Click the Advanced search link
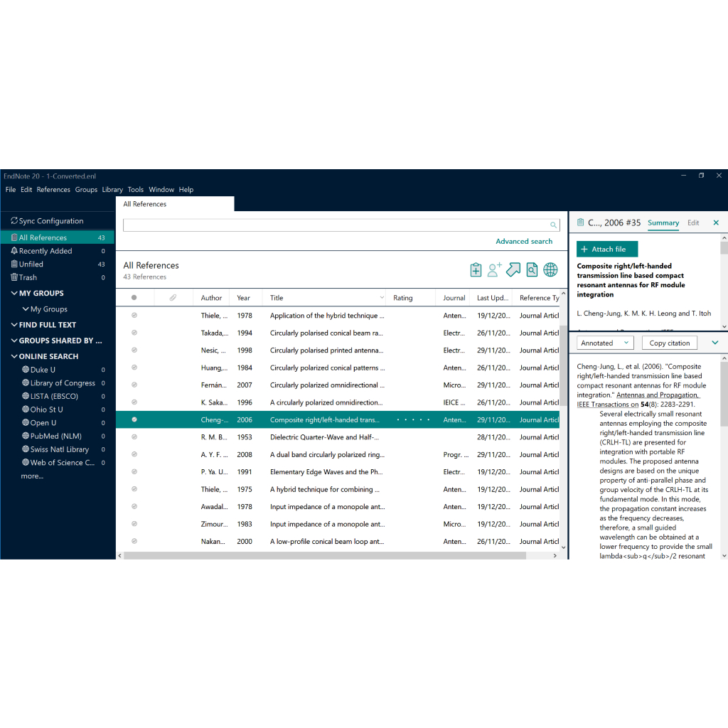The image size is (728, 728). tap(524, 242)
